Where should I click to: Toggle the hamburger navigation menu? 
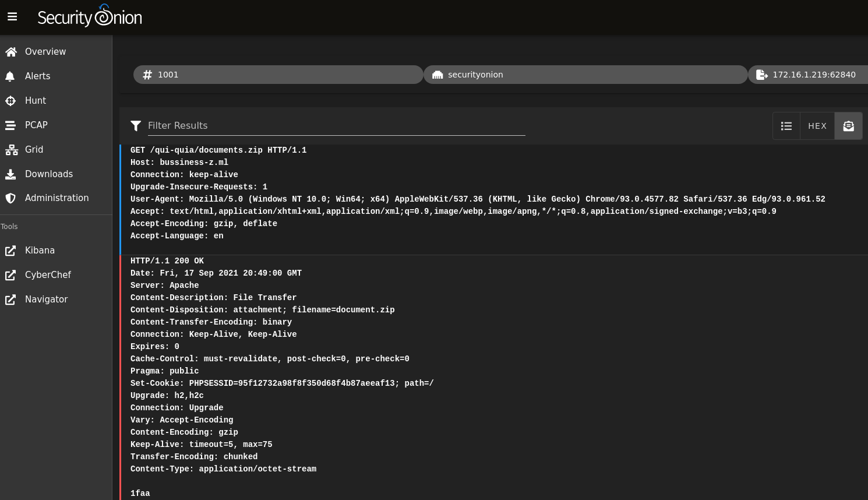(12, 17)
